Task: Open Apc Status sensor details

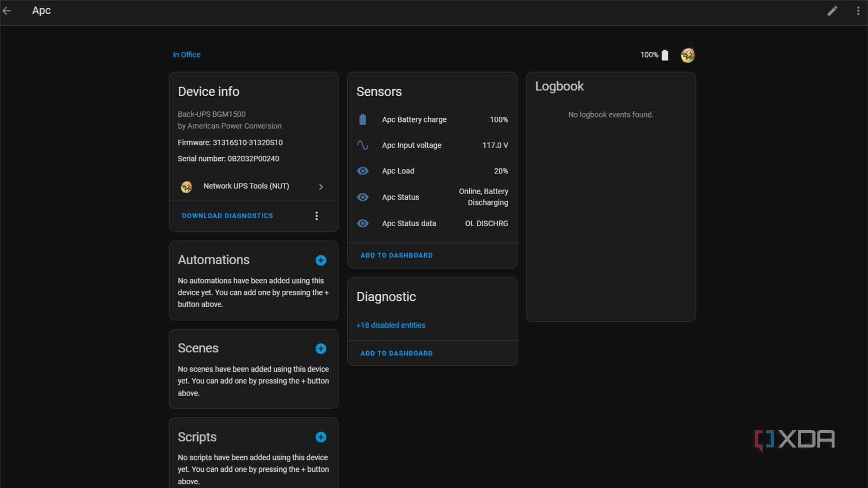Action: coord(432,197)
